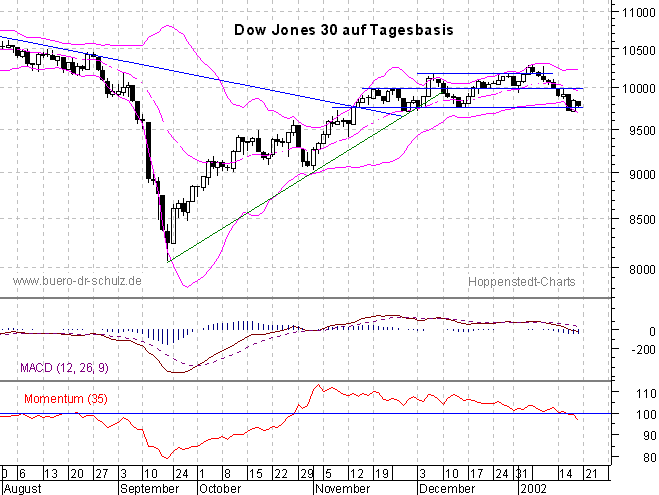Click date label 13 in August
Image resolution: width=659 pixels, height=495 pixels.
[51, 474]
